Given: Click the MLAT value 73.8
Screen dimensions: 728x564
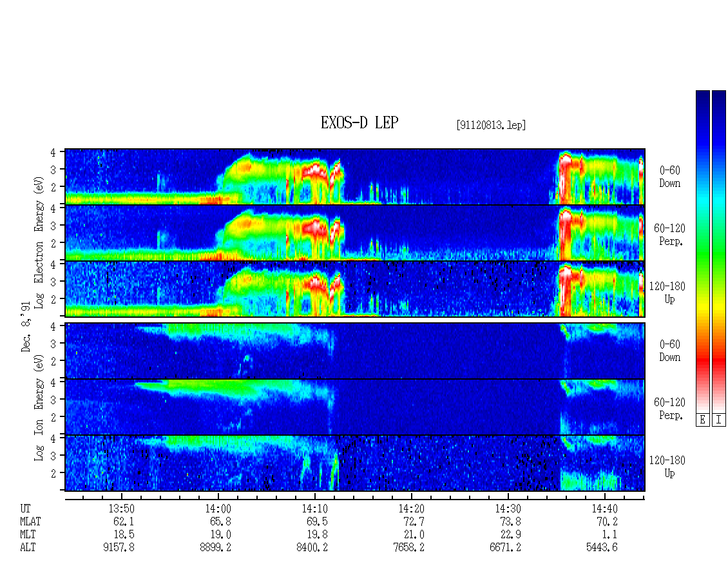Looking at the screenshot, I should tap(510, 521).
